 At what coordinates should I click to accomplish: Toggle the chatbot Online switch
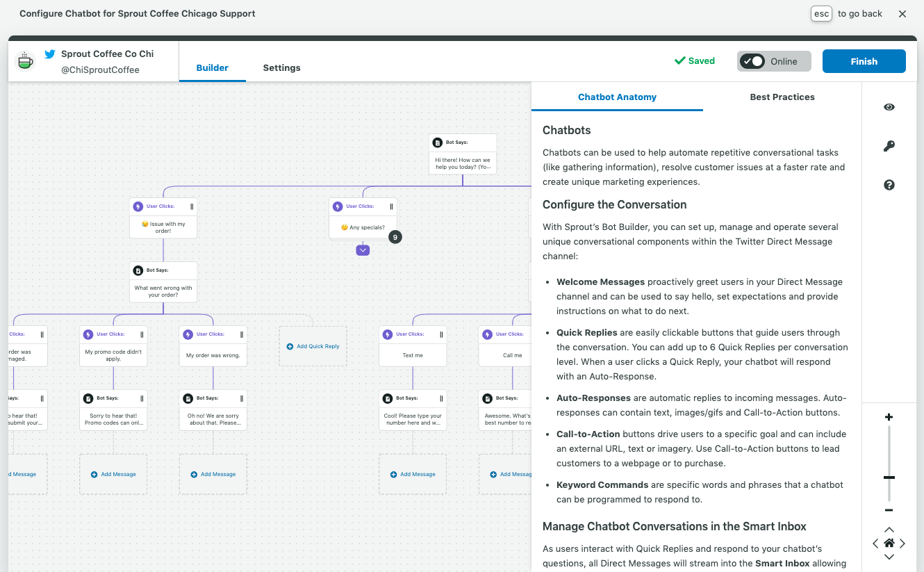pyautogui.click(x=752, y=61)
